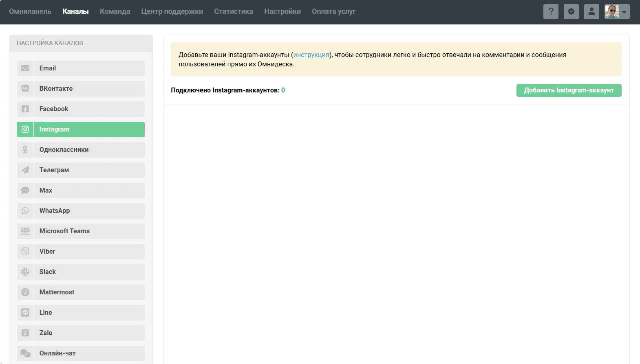
Task: Open the Команда section
Action: coord(115,11)
